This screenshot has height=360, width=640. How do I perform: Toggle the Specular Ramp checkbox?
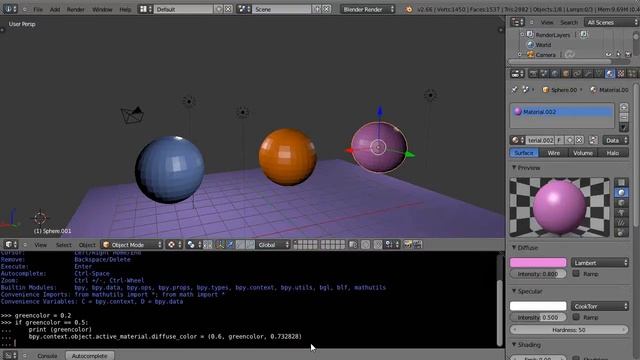click(576, 317)
